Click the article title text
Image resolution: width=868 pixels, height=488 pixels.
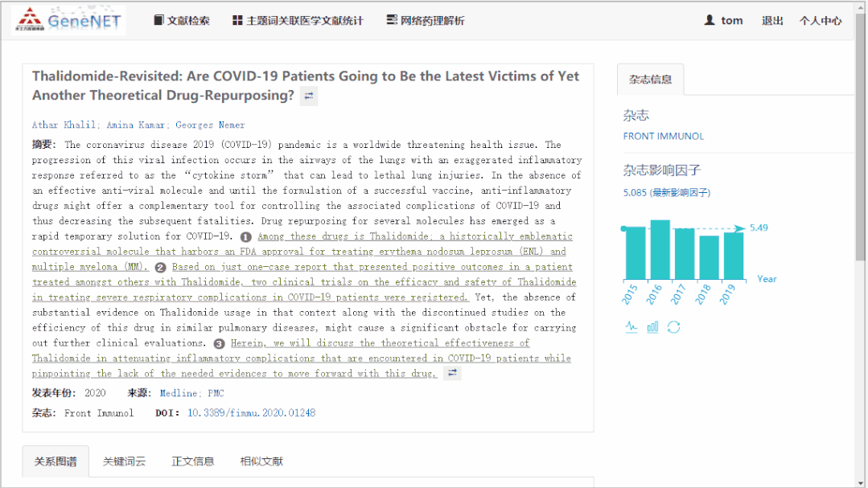pos(306,86)
